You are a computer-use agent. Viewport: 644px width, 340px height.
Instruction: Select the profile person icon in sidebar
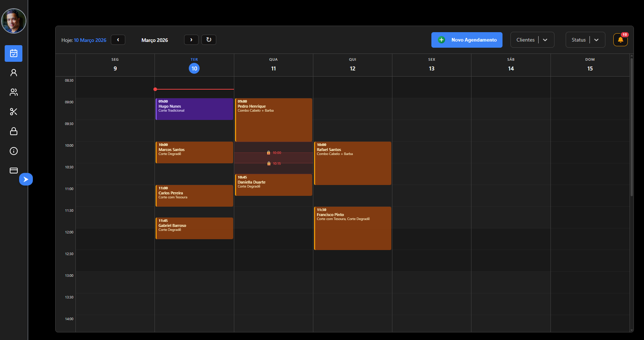(x=13, y=73)
